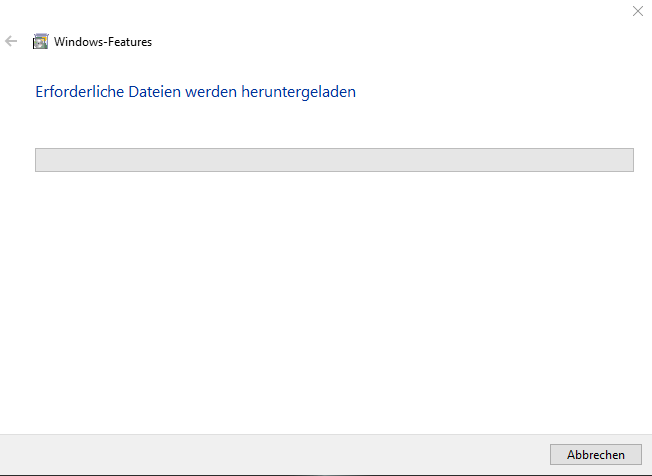Cancel the download via Abbrechen

point(595,454)
